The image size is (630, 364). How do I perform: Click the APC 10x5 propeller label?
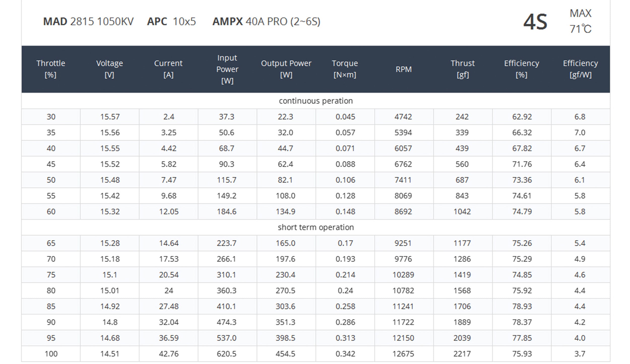pos(171,21)
